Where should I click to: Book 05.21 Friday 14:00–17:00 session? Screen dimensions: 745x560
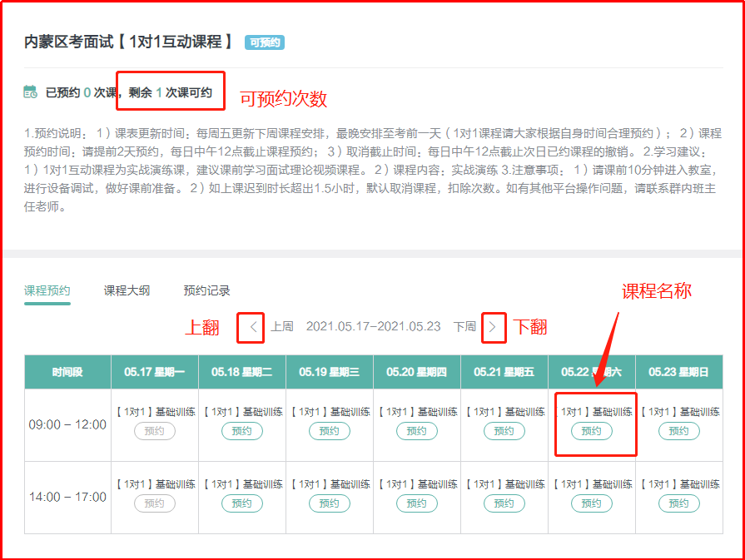pyautogui.click(x=504, y=503)
